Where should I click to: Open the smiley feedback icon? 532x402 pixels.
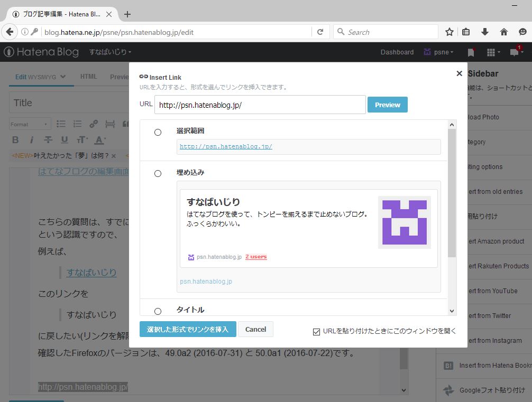click(x=522, y=32)
